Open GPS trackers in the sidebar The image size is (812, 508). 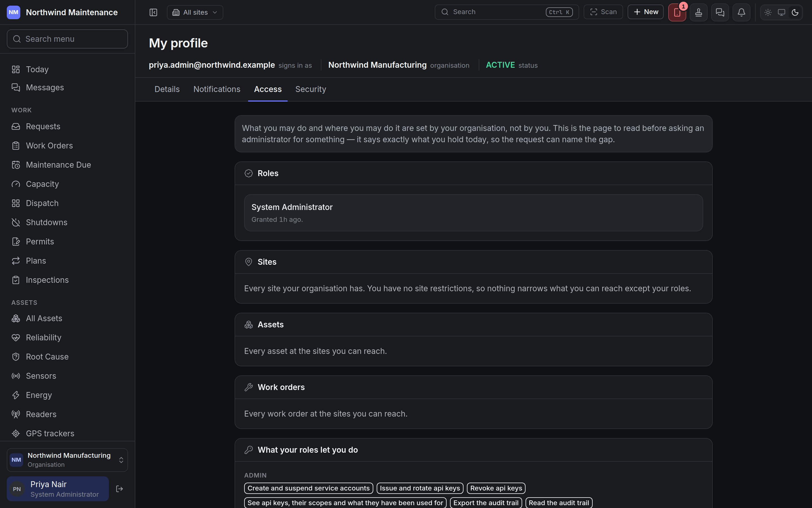[67, 433]
